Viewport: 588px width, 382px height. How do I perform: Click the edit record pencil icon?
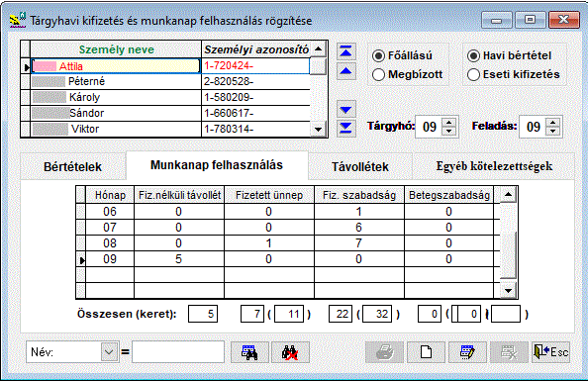[x=467, y=352]
